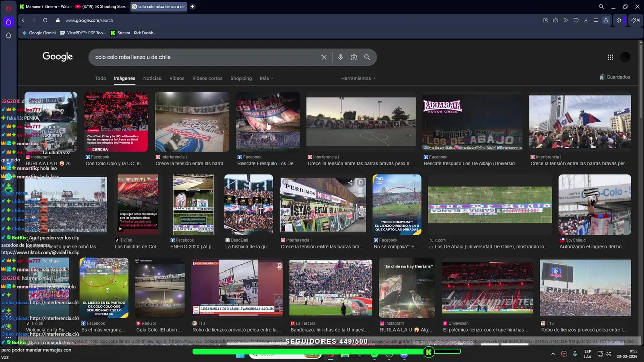
Task: Select the Imágenes tab
Action: point(124,78)
